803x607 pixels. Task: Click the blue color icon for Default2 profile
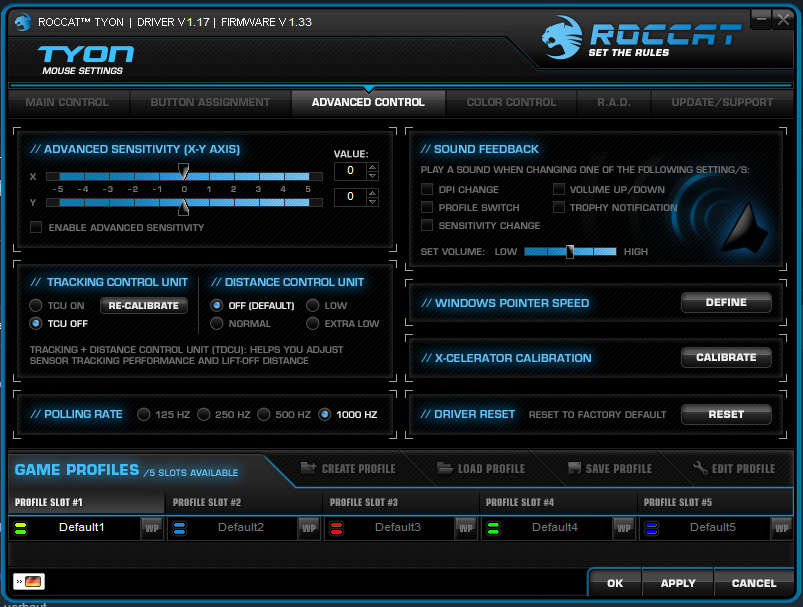pyautogui.click(x=179, y=528)
